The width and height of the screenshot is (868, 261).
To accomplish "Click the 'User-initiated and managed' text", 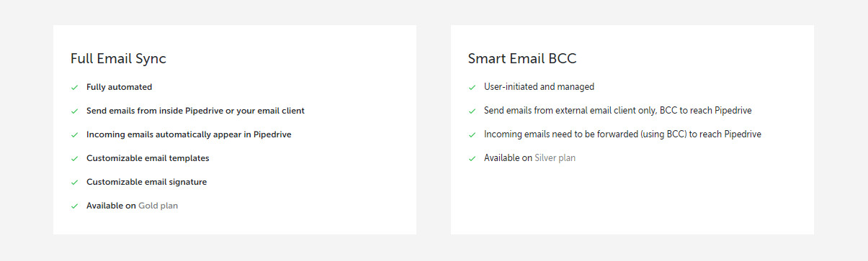I will pyautogui.click(x=539, y=87).
